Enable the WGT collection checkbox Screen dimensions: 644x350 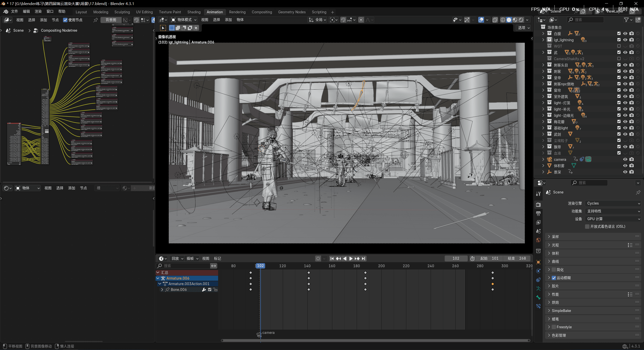(x=619, y=46)
